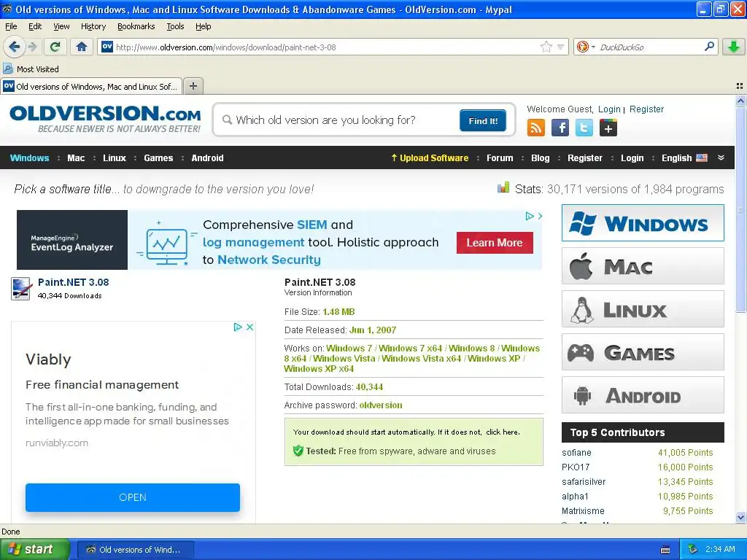Open the DuckDuckGo search engine selector
The width and height of the screenshot is (747, 560).
point(586,47)
